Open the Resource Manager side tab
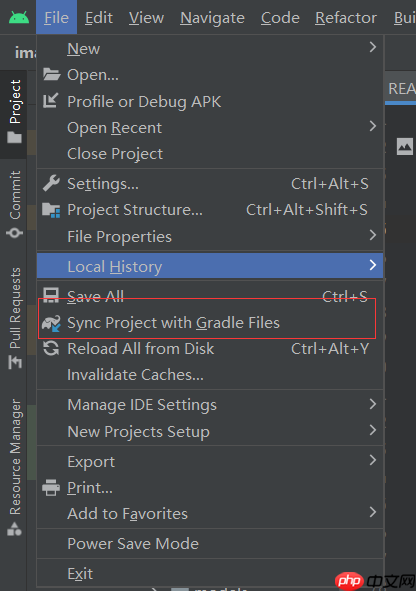The height and width of the screenshot is (591, 416). 15,467
